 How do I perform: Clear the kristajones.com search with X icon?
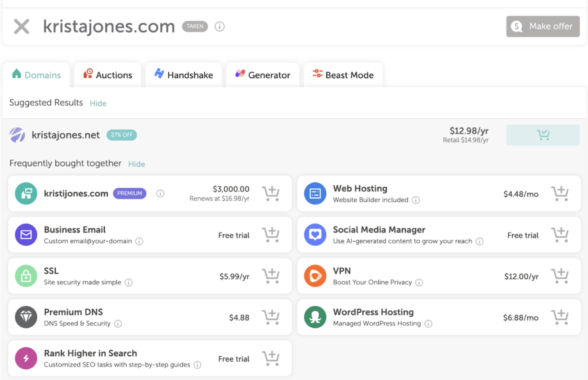pos(22,26)
